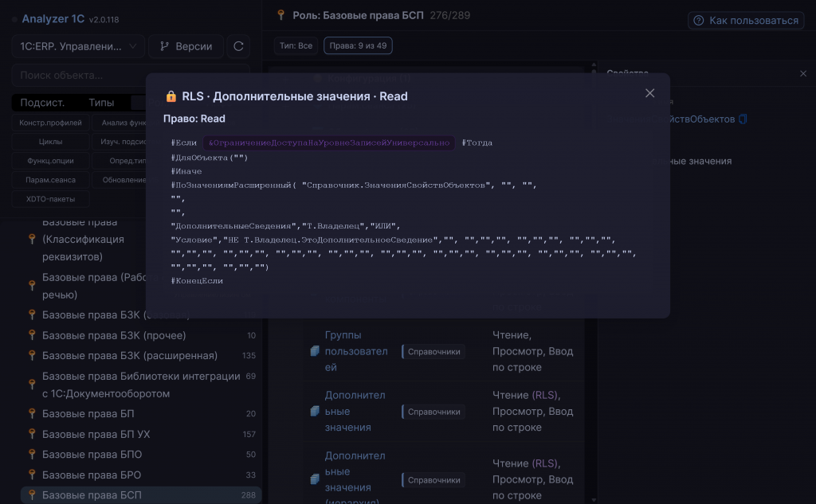Click the Права: 9 из 49 filter

click(358, 45)
